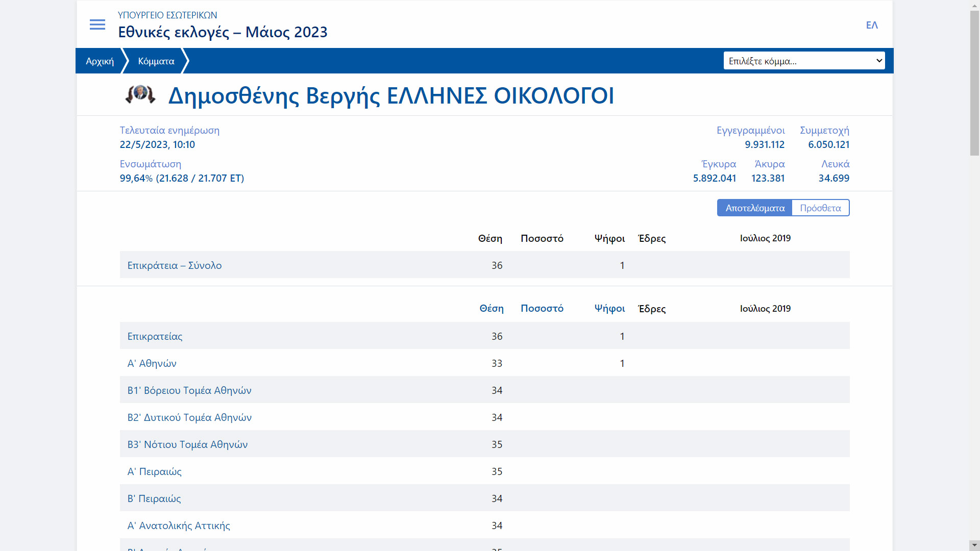Go to Κόμματα breadcrumb
The image size is (980, 551).
pos(156,61)
